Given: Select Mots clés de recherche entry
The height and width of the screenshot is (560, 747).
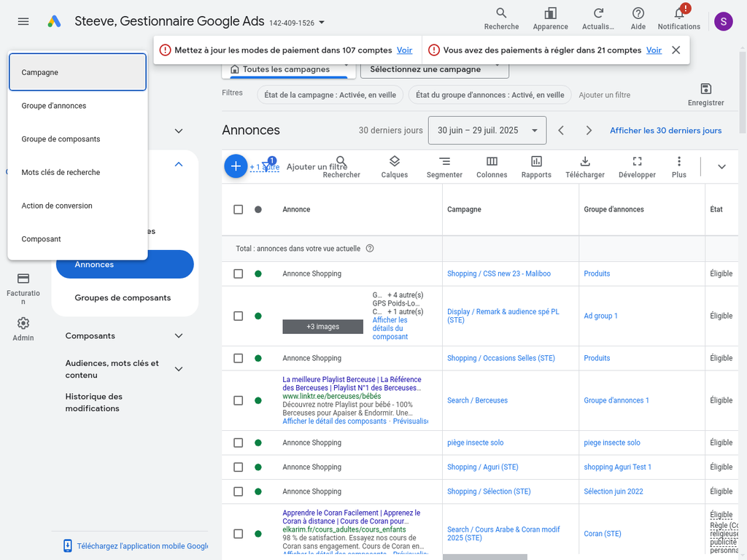Looking at the screenshot, I should point(77,172).
